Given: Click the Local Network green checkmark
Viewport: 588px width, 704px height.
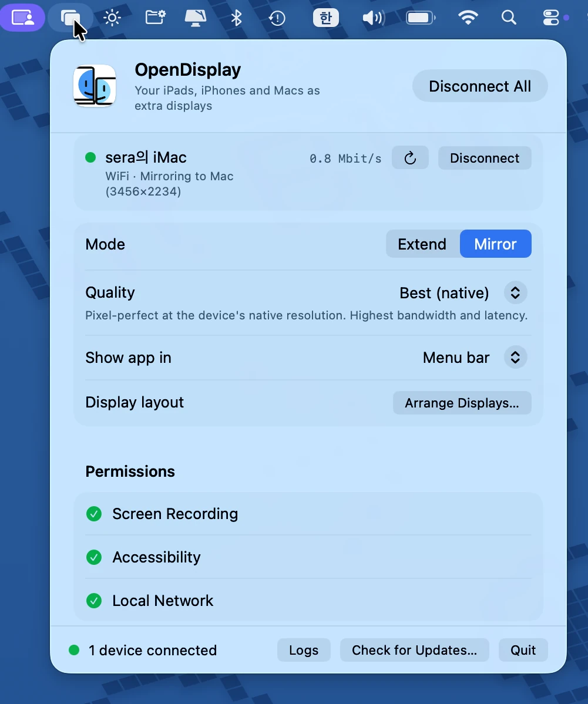Looking at the screenshot, I should (94, 601).
